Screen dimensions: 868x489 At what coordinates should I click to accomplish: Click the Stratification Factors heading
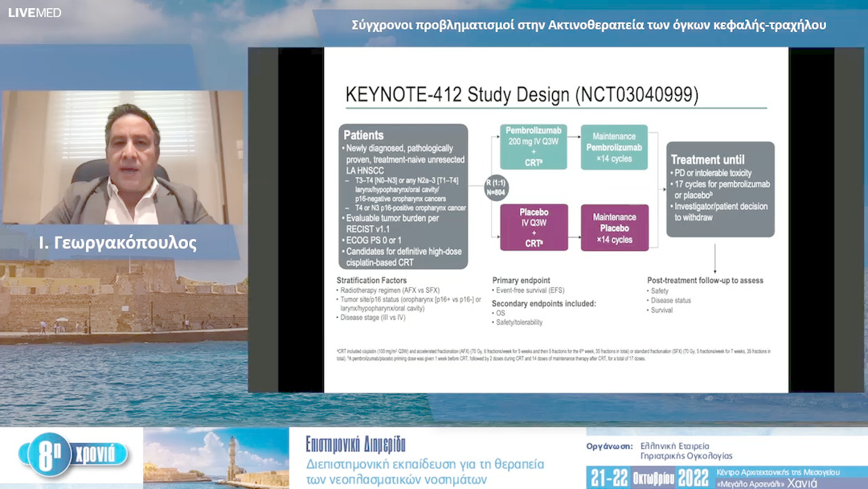point(371,280)
